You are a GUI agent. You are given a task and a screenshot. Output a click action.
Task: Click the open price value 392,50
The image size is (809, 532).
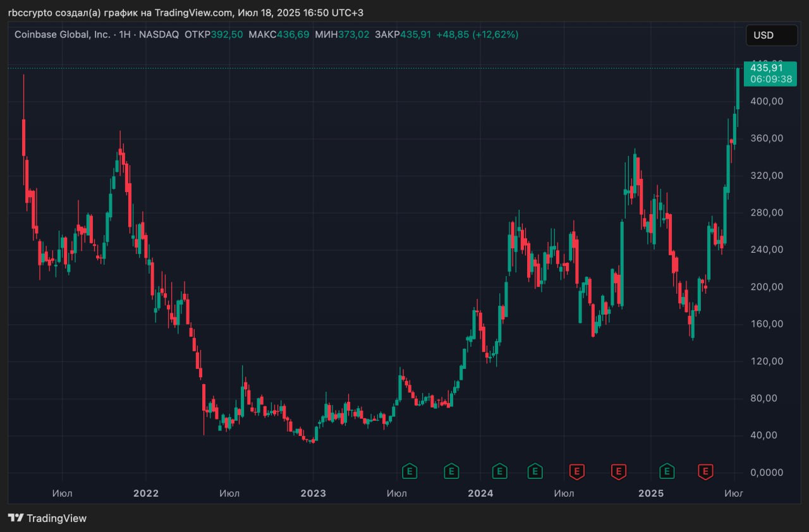coord(228,35)
